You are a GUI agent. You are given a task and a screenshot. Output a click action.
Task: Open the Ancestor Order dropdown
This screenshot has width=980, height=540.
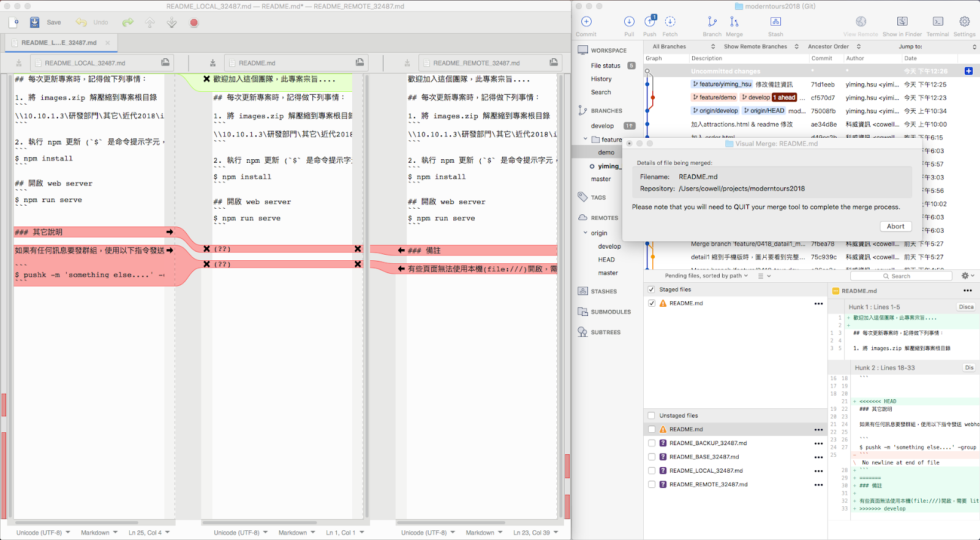click(834, 47)
